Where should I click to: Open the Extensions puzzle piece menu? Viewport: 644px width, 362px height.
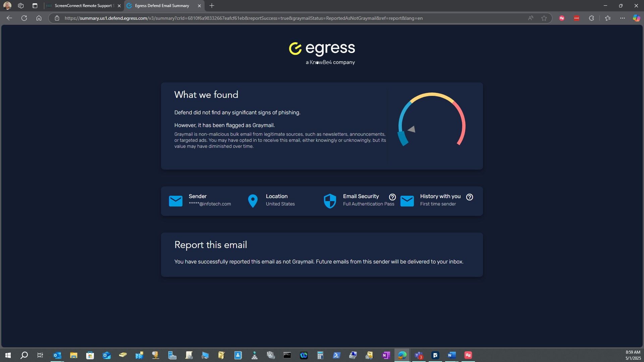(591, 18)
